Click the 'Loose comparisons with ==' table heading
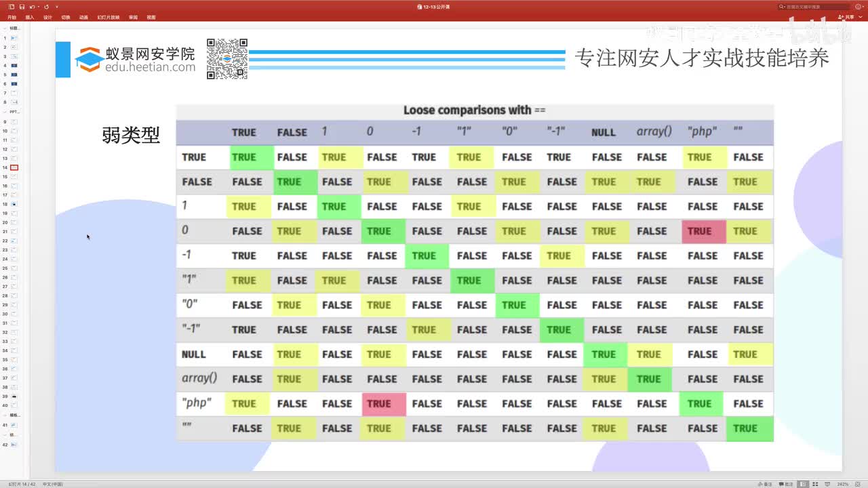Screen dimensions: 868x488 tap(475, 110)
